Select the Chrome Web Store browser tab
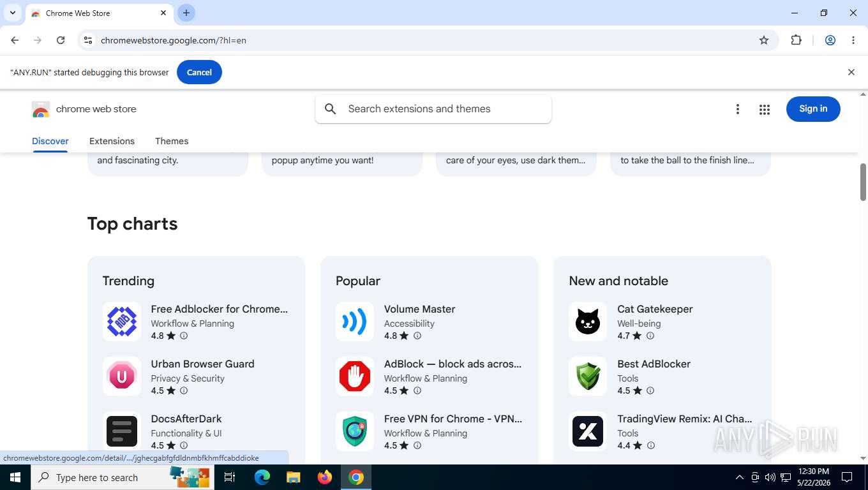Image resolution: width=868 pixels, height=490 pixels. (x=99, y=13)
